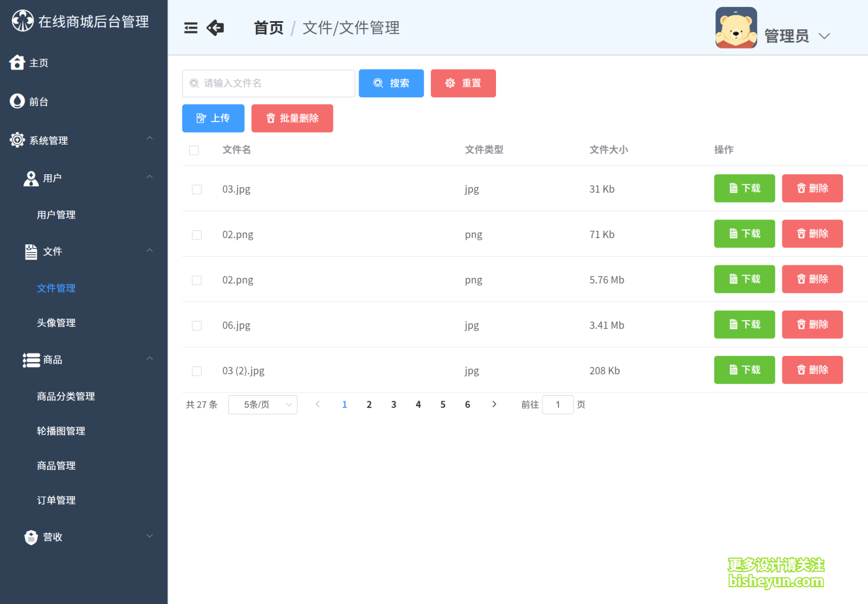
Task: Open 用户管理 in sidebar
Action: [x=56, y=215]
